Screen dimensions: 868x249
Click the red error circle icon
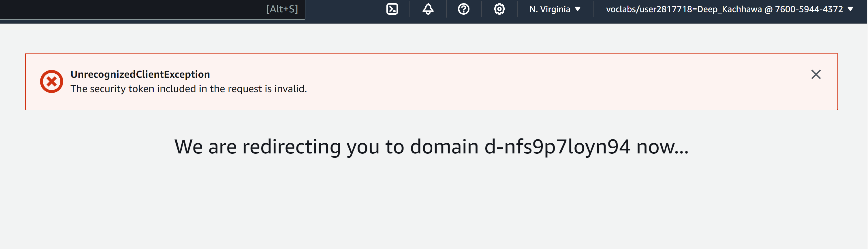coord(52,81)
